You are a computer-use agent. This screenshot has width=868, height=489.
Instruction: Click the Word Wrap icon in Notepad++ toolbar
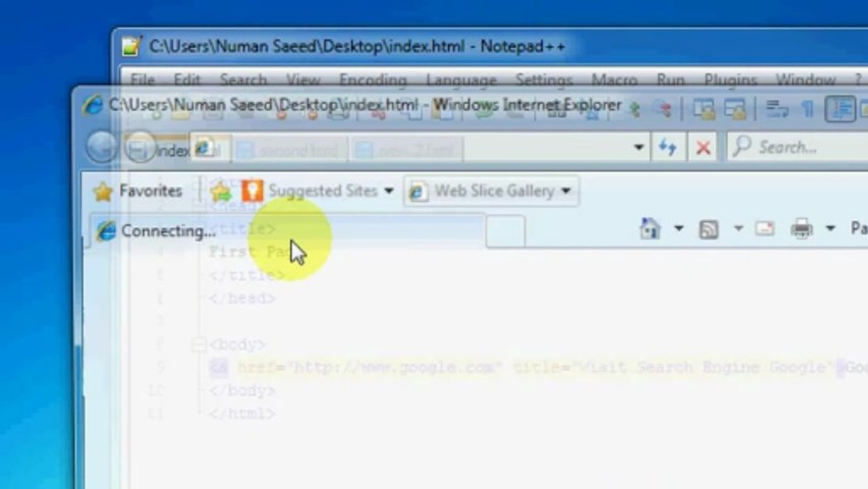click(x=777, y=110)
